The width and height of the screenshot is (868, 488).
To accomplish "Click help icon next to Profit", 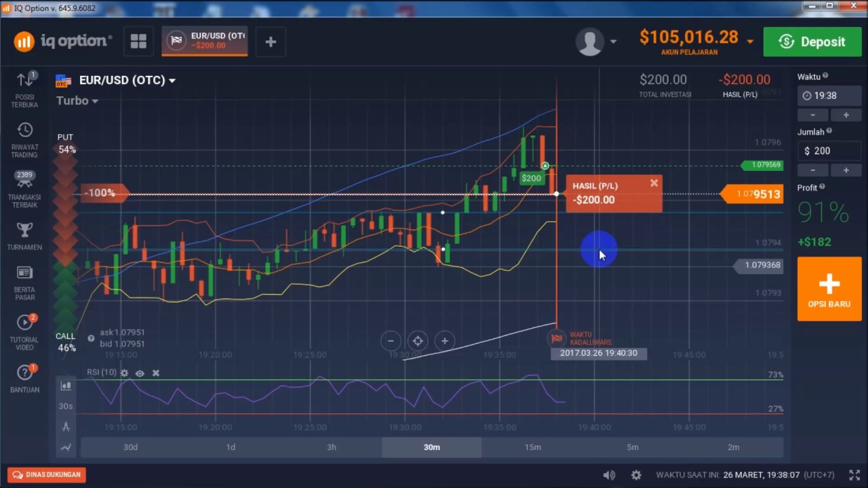I will pos(823,187).
